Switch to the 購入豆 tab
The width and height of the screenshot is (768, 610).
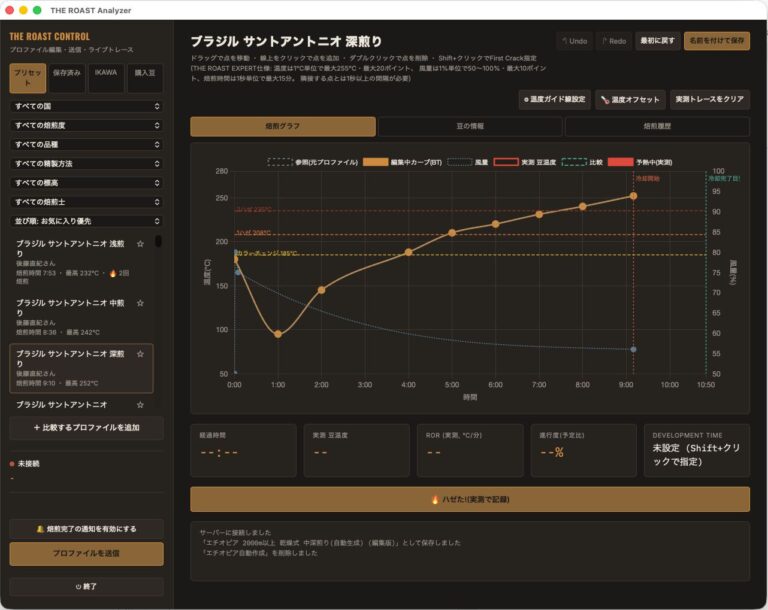coord(145,78)
